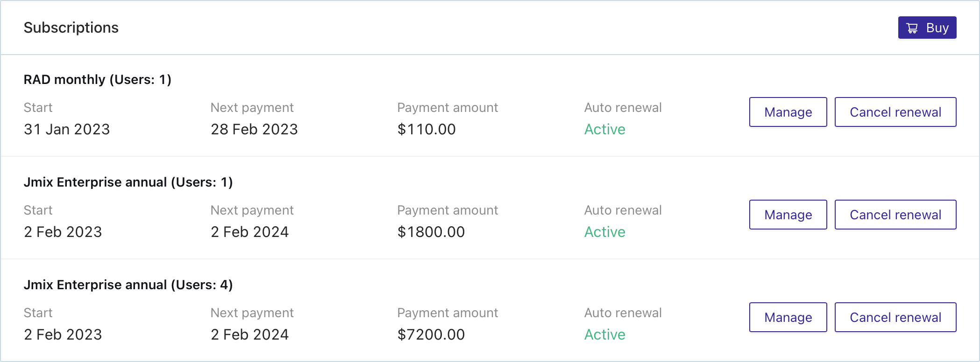Screen dimensions: 980x362
Task: Select the $1800.00 payment amount
Action: click(431, 232)
